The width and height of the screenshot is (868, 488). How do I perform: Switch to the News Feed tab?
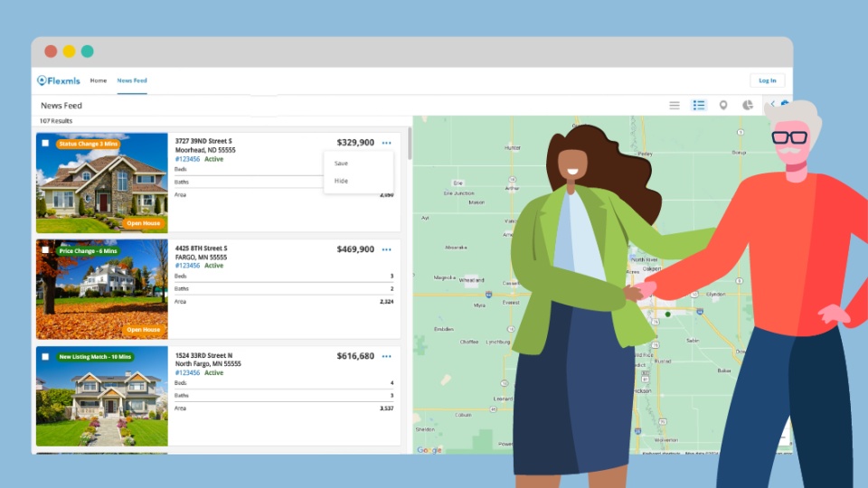132,80
